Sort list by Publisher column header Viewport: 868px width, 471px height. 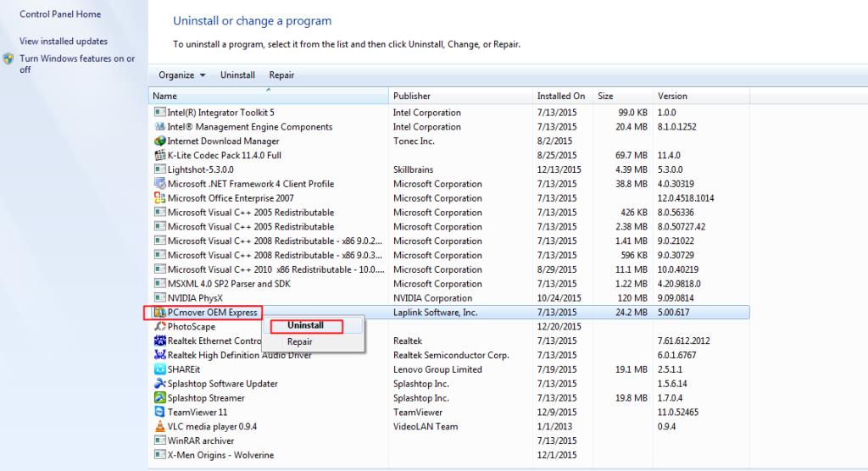pos(460,96)
